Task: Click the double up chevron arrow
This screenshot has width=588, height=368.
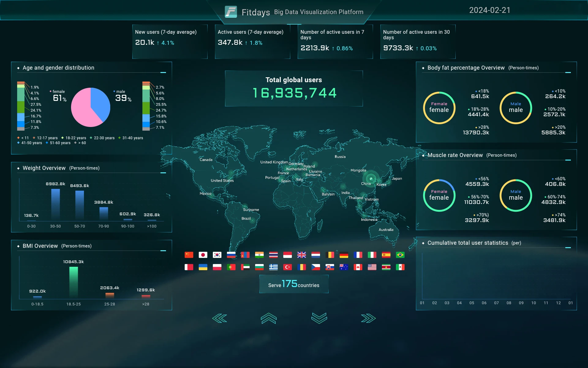Action: point(269,318)
